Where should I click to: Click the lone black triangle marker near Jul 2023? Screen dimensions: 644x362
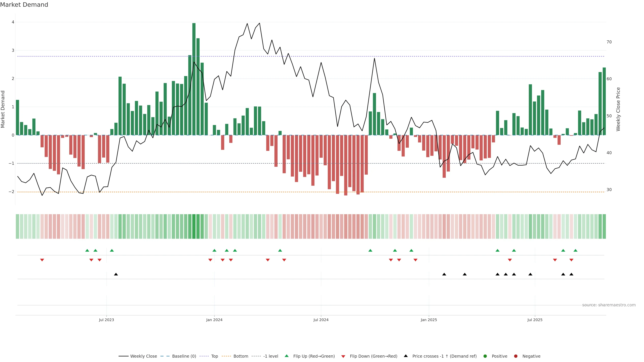click(x=116, y=274)
